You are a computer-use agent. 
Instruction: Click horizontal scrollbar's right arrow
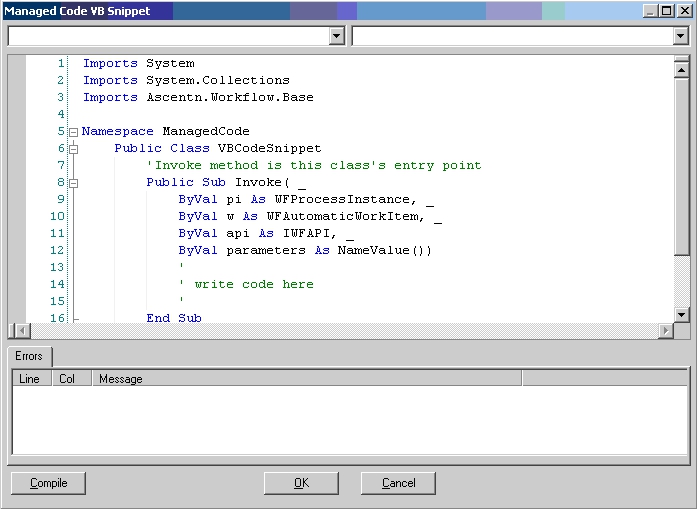[x=666, y=331]
